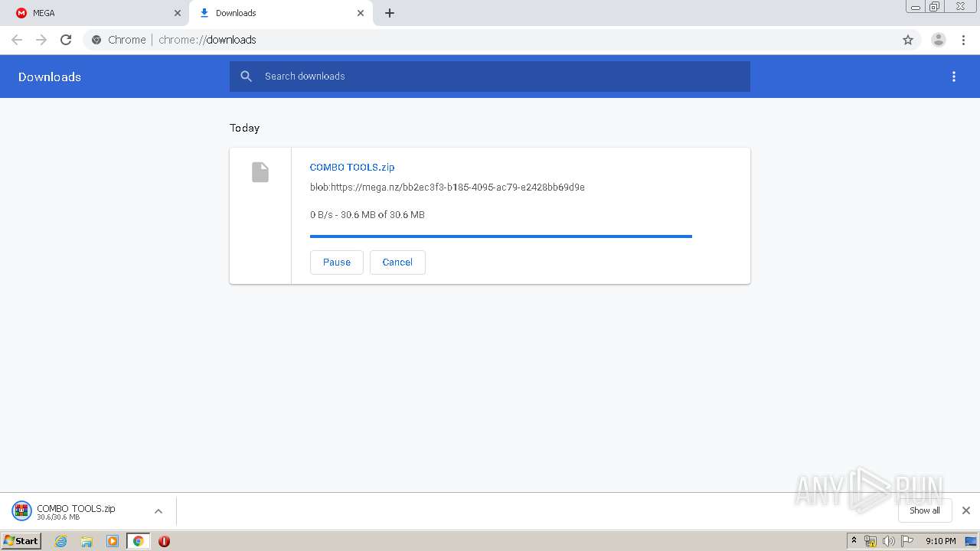Reload the current page
Screen dimensions: 980x551
pyautogui.click(x=66, y=40)
